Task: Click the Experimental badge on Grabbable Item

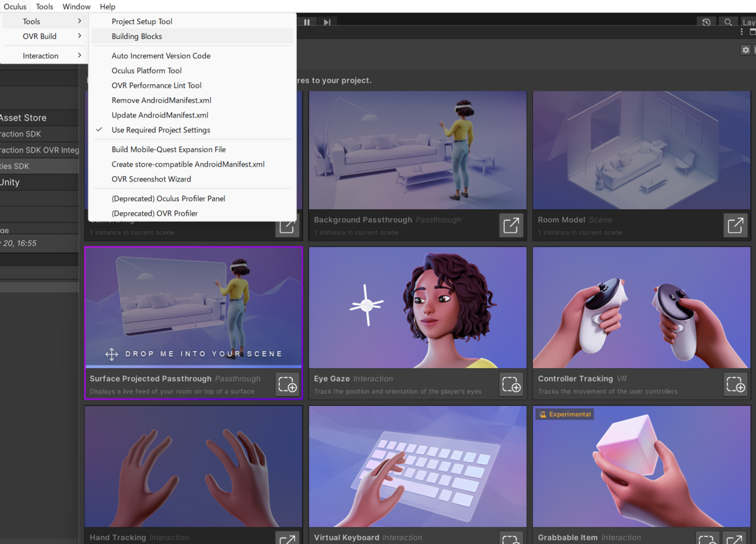Action: 564,414
